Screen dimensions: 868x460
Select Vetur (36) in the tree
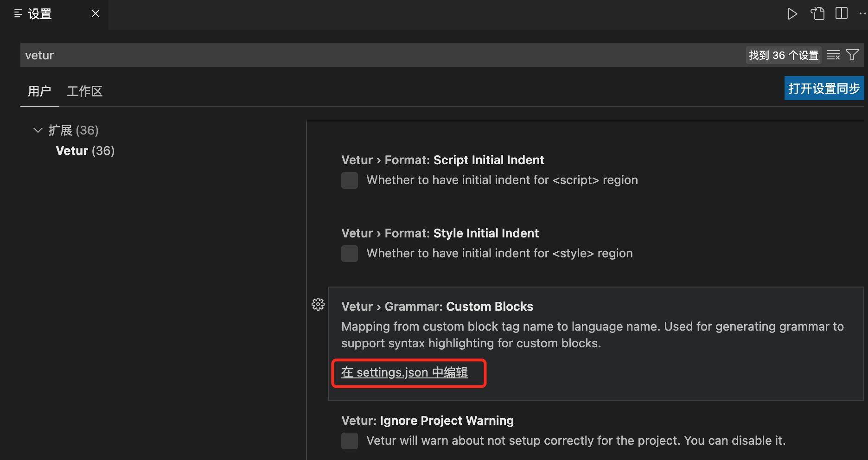coord(85,150)
